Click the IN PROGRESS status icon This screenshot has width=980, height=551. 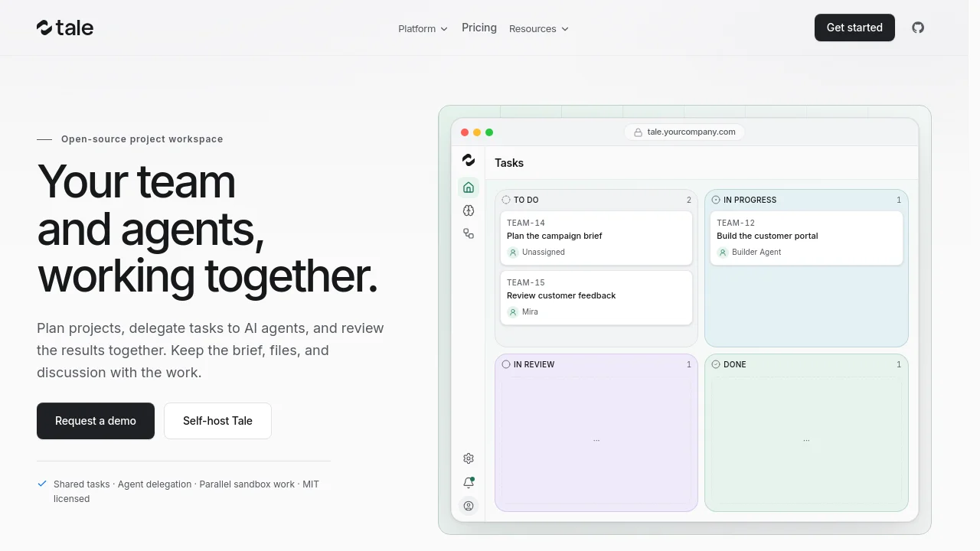point(716,200)
